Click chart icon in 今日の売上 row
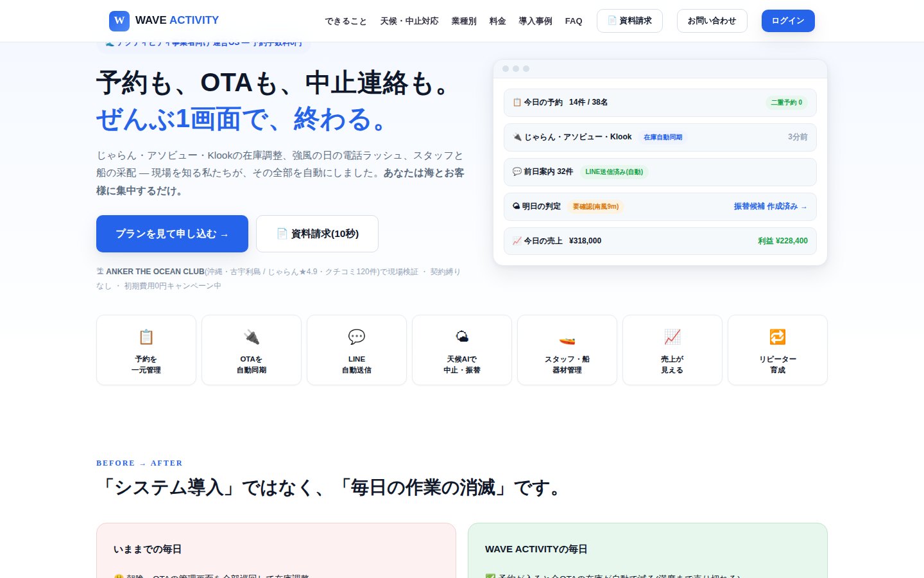Image resolution: width=924 pixels, height=578 pixels. pyautogui.click(x=517, y=241)
